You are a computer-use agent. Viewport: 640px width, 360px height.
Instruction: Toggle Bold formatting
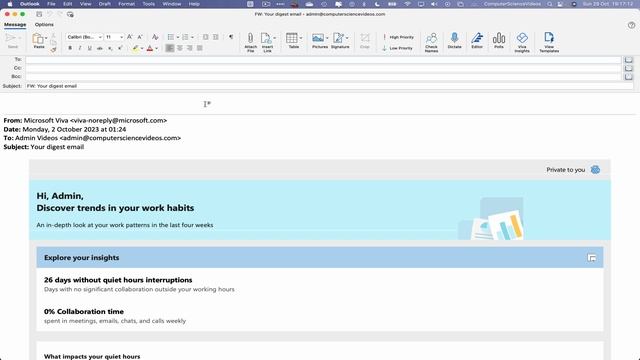[70, 48]
